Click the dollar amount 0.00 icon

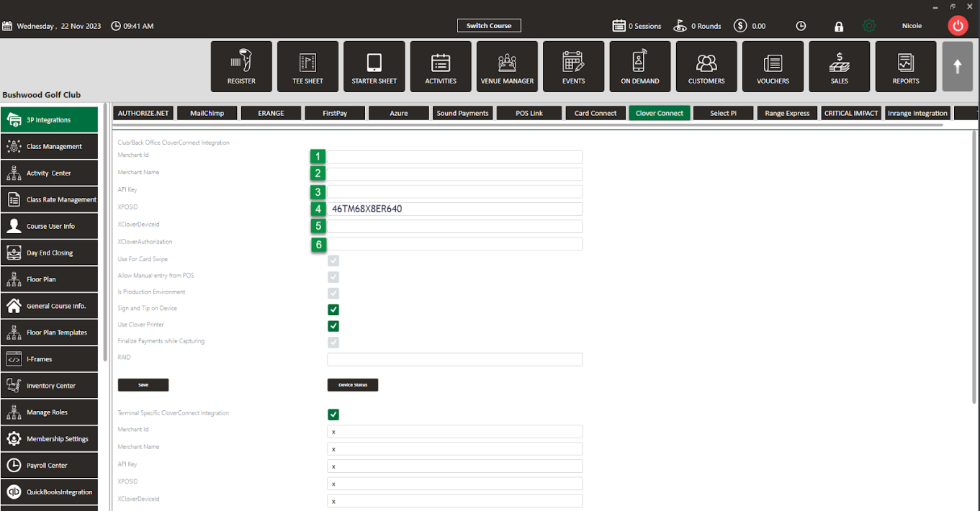click(740, 26)
